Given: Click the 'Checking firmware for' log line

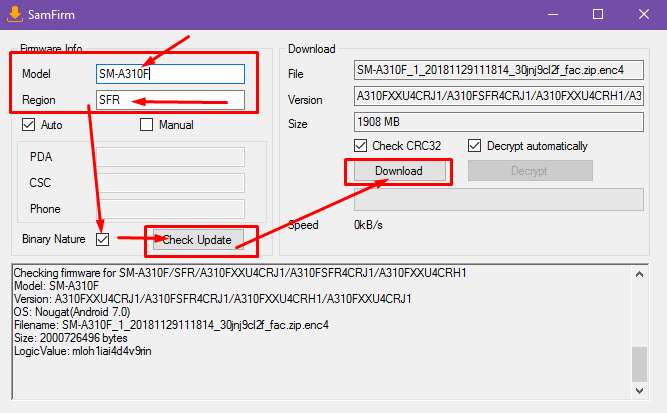Looking at the screenshot, I should (240, 273).
